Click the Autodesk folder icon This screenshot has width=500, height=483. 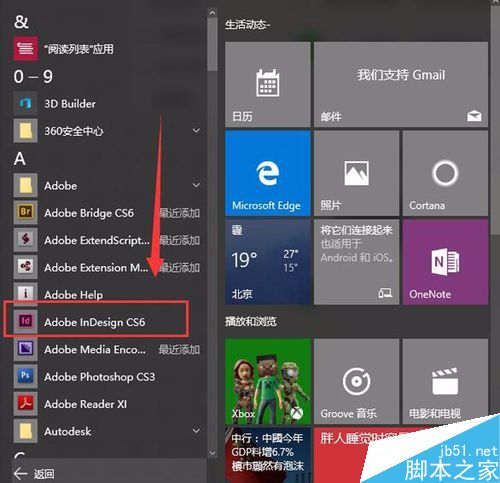coord(25,431)
